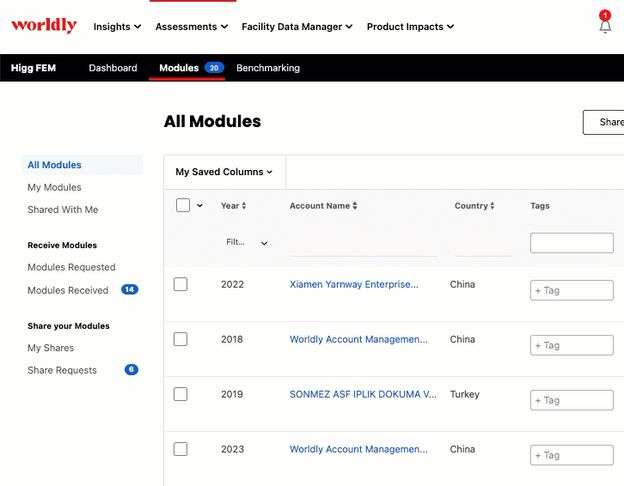Check the 2022 Xiamen Yarnway row checkbox

point(180,284)
